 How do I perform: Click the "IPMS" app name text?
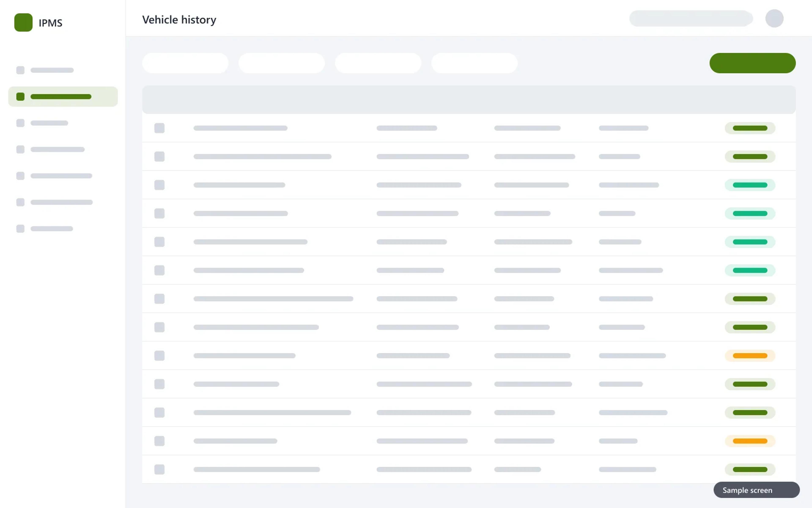(x=50, y=23)
